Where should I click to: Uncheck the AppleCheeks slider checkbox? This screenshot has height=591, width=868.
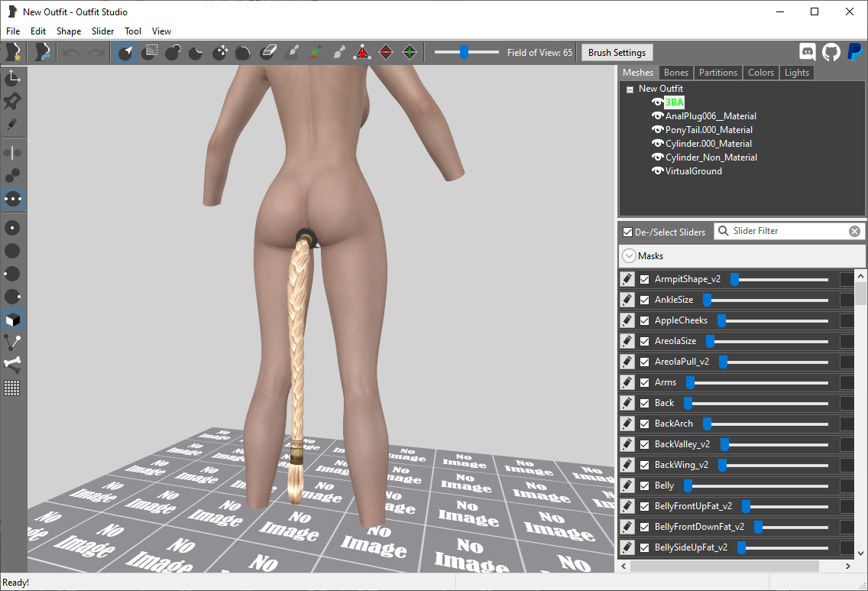(x=644, y=320)
